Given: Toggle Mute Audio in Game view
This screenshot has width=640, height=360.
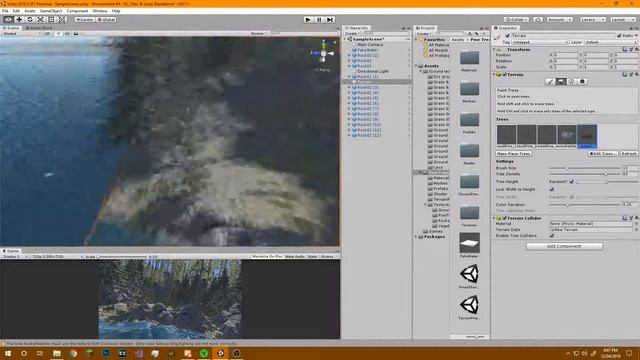Looking at the screenshot, I should (x=295, y=257).
